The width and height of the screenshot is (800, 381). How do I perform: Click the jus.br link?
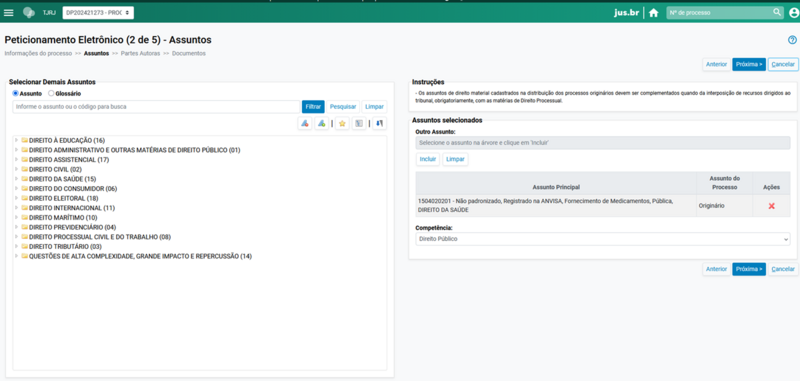point(627,13)
